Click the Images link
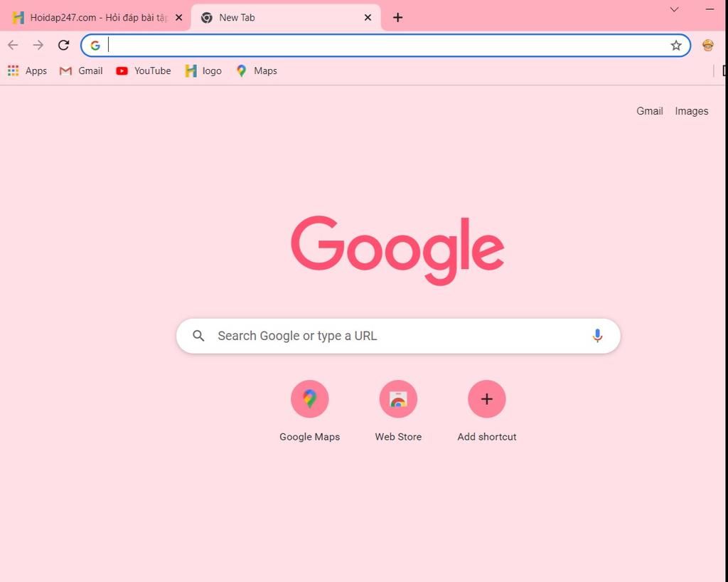 click(691, 111)
